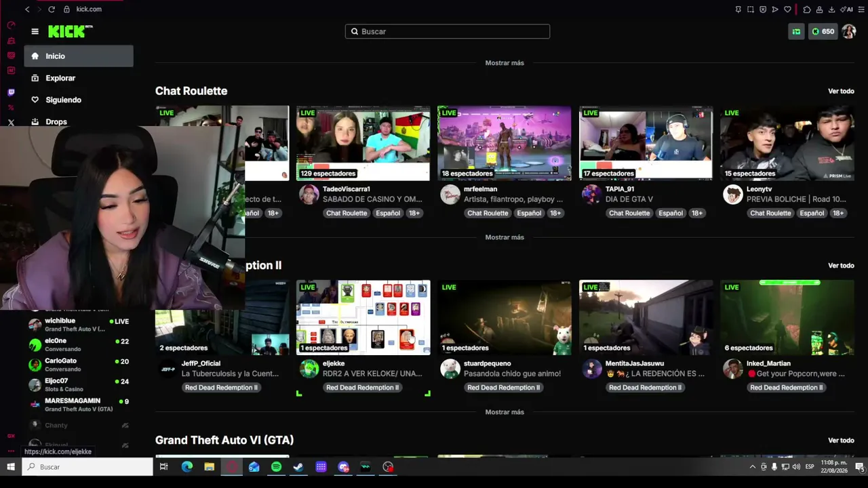The width and height of the screenshot is (868, 488).
Task: Click Mostrar más under Chat Roulette row
Action: tap(505, 237)
